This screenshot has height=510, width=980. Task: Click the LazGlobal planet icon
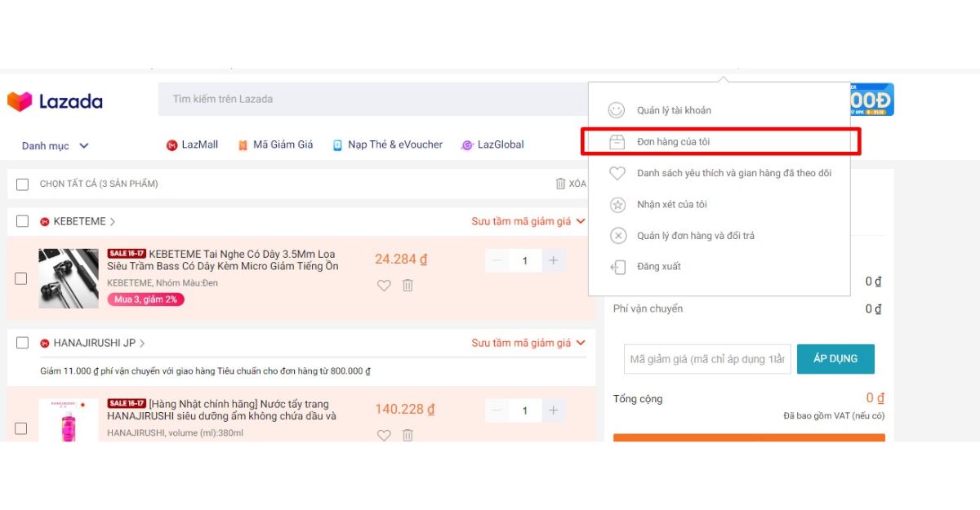coord(467,145)
